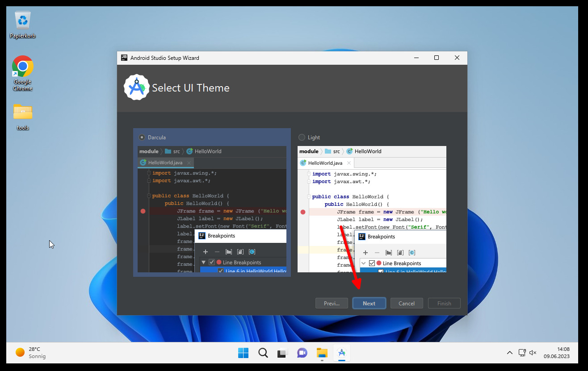
Task: Click the Darcula label text
Action: point(157,138)
